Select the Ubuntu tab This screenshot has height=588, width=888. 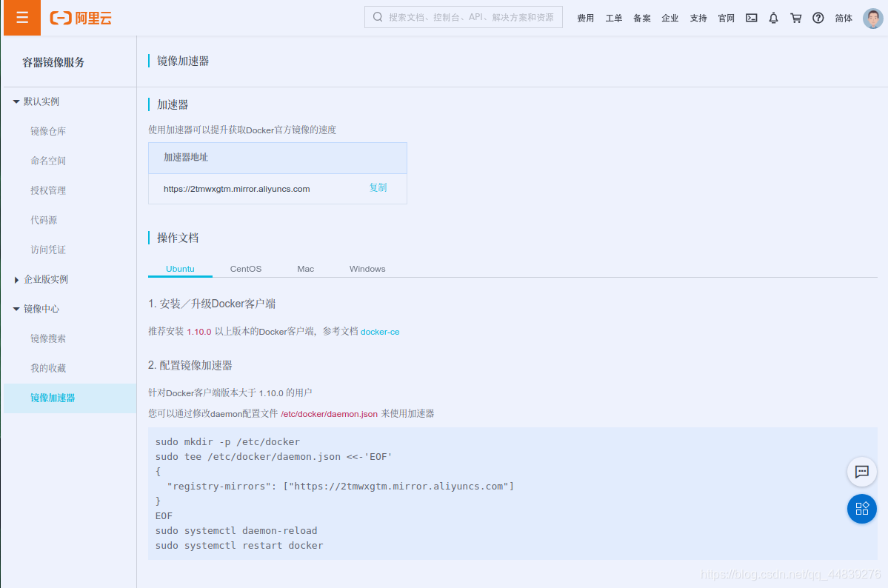tap(180, 269)
